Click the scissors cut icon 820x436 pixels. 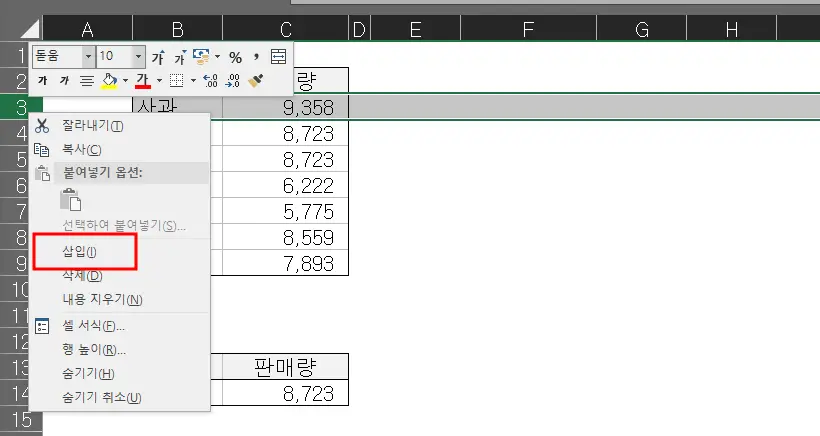[x=42, y=125]
